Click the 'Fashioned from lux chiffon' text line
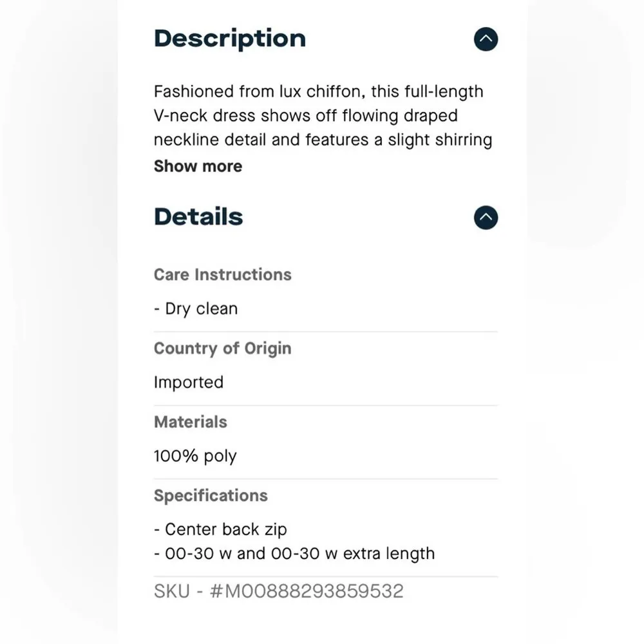This screenshot has width=644, height=644. 318,91
